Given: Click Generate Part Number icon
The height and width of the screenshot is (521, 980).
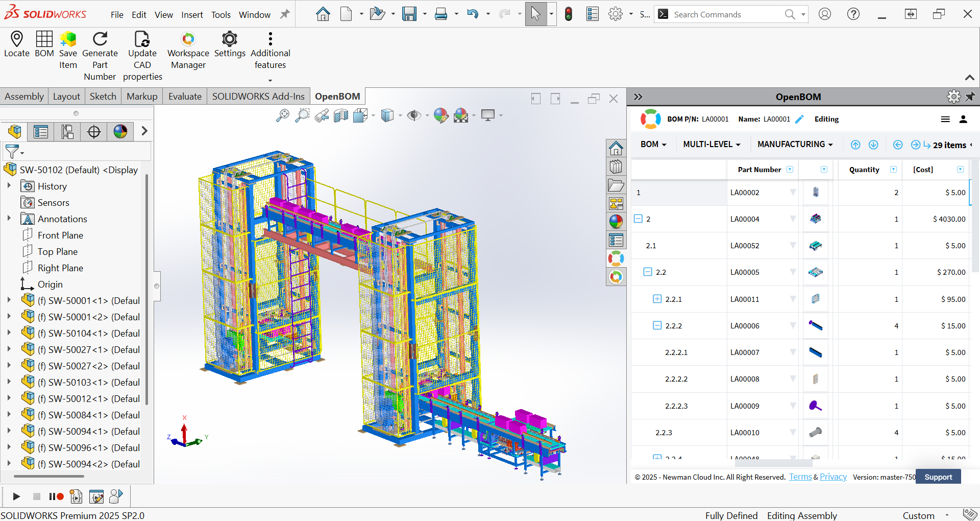Looking at the screenshot, I should coord(100,39).
